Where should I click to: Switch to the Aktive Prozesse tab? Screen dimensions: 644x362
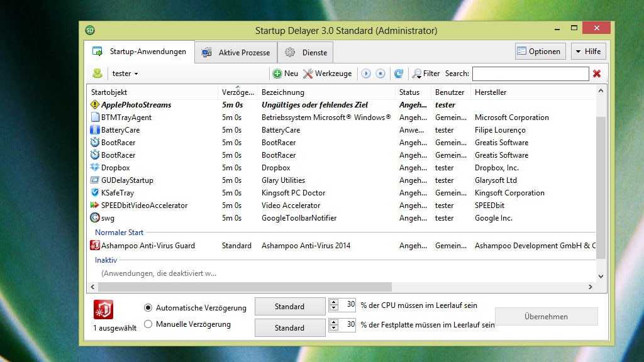pyautogui.click(x=236, y=53)
